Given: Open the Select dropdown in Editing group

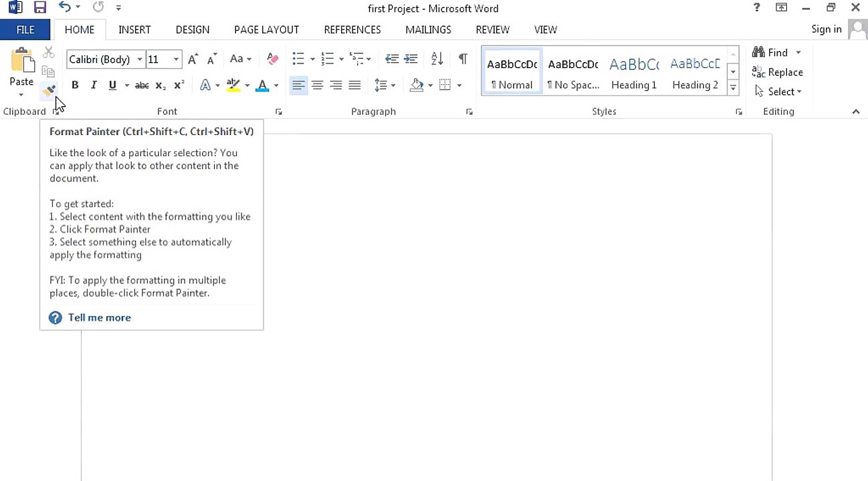Looking at the screenshot, I should 778,92.
